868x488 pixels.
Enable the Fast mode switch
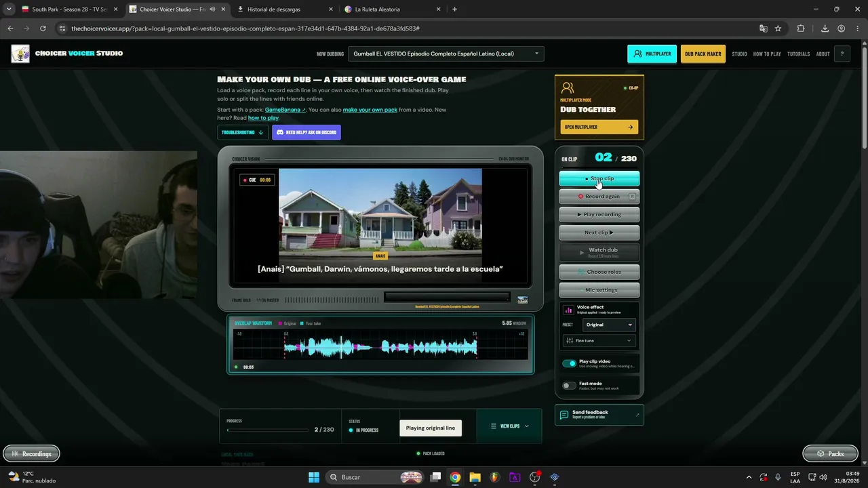(x=569, y=386)
